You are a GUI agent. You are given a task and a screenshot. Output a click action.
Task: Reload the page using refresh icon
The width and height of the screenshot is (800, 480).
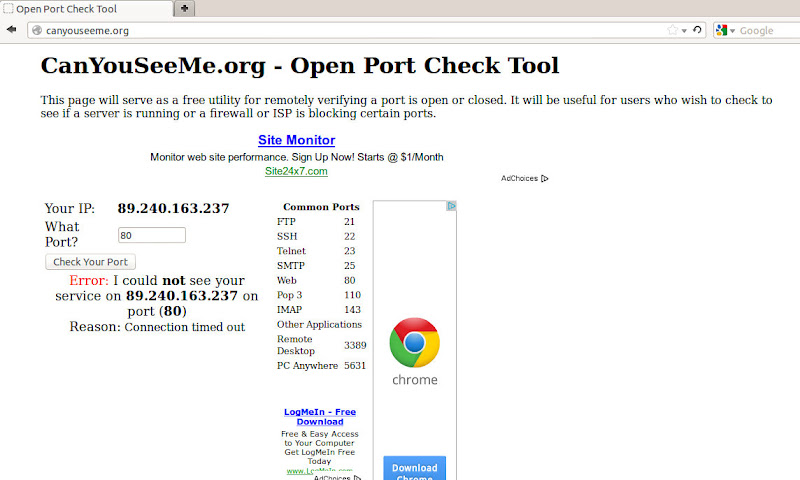[x=697, y=30]
